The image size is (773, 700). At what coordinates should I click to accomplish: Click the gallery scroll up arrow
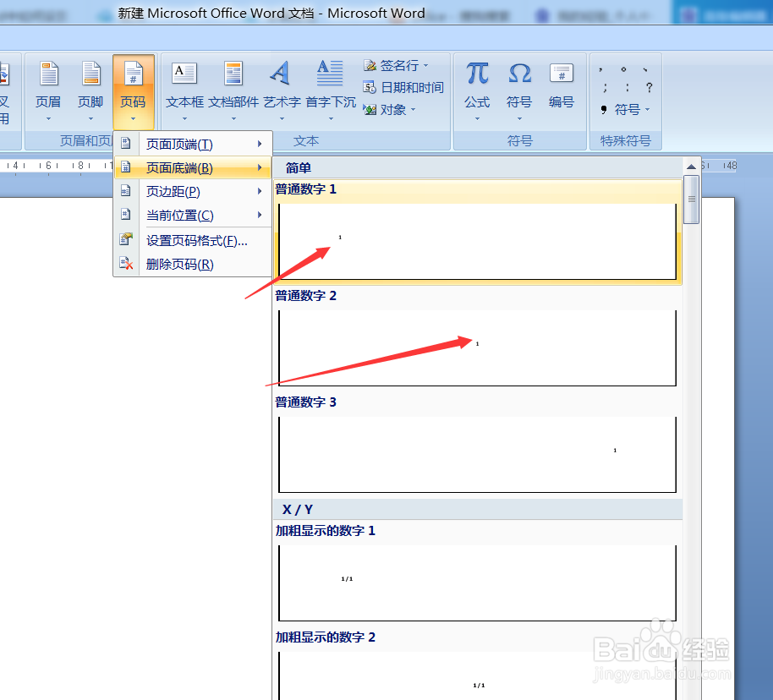691,167
